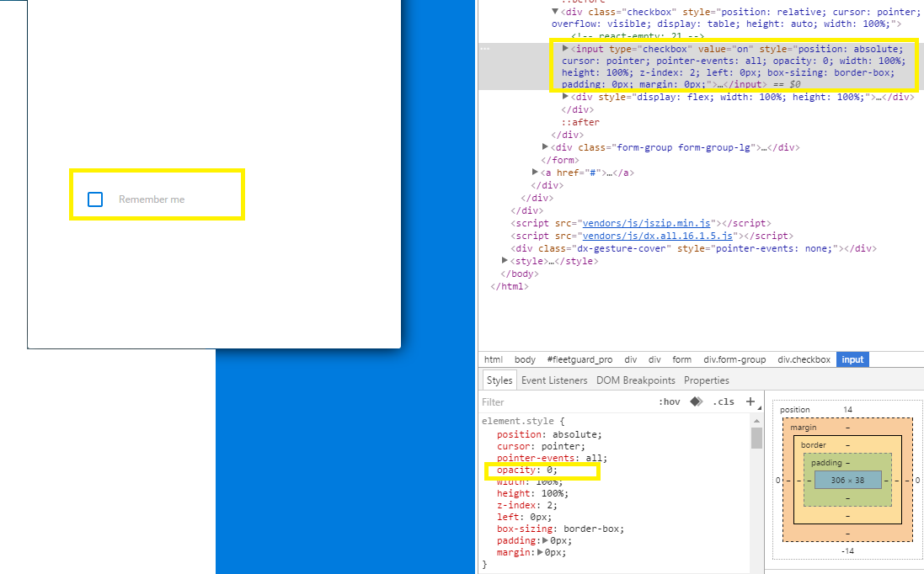Viewport: 924px width, 574px height.
Task: Select the div.form-group breadcrumb
Action: [734, 359]
